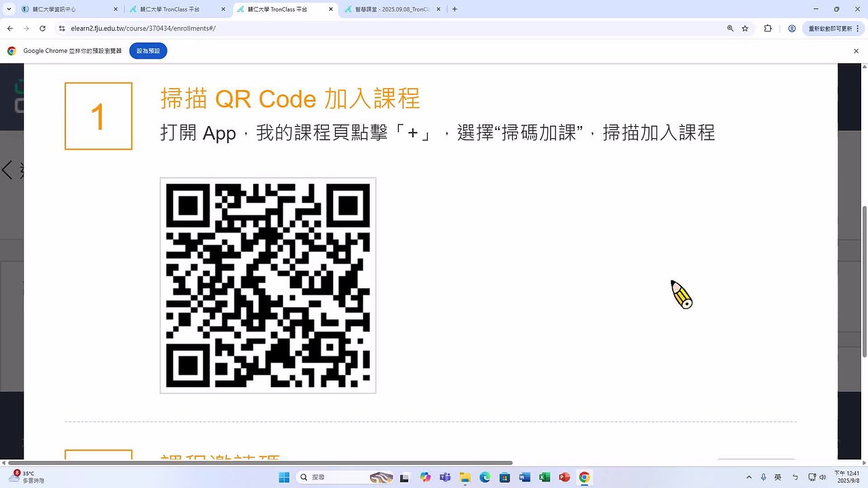Click the 掃描 QR Code 加入課程 heading
Viewport: 868px width, 488px height.
290,99
